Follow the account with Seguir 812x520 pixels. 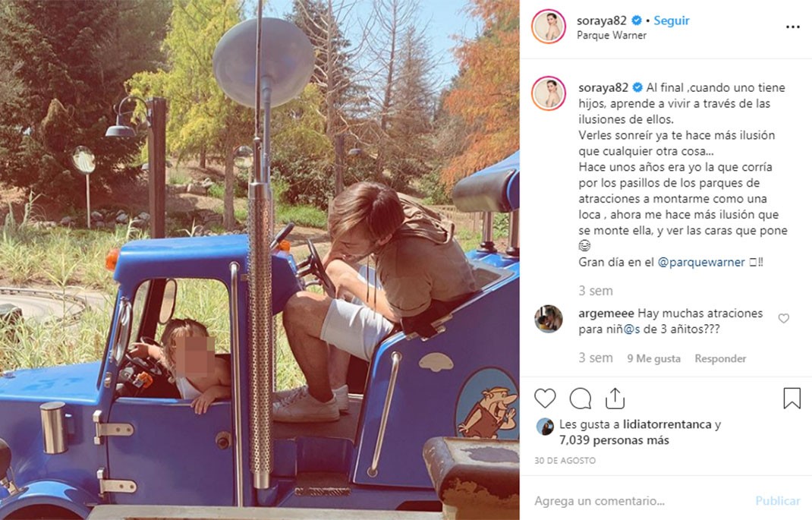tap(671, 20)
